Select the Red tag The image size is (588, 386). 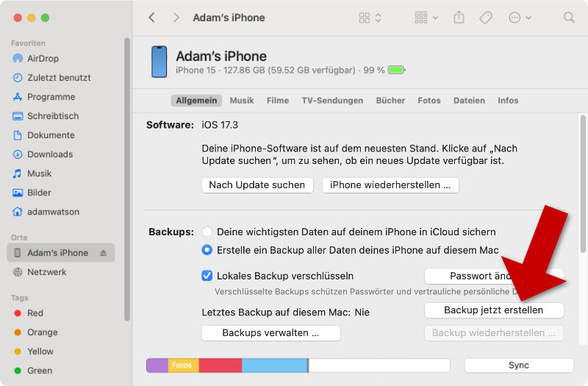pyautogui.click(x=34, y=313)
